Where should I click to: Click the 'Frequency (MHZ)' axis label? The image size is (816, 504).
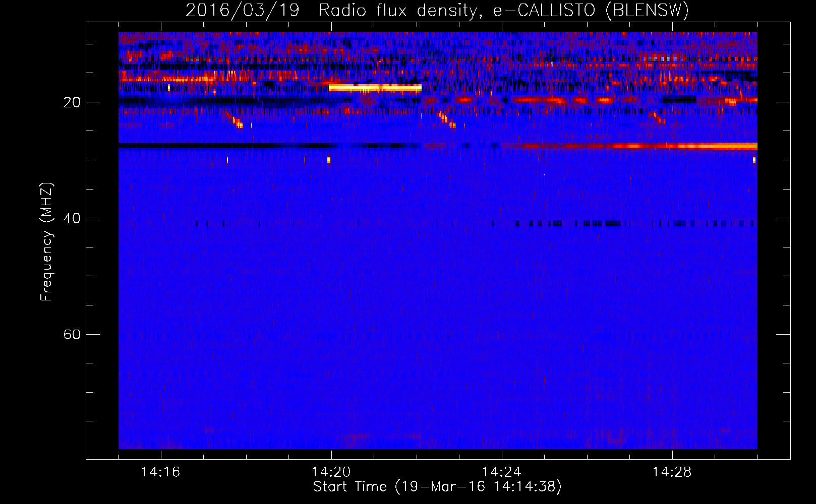tap(46, 242)
